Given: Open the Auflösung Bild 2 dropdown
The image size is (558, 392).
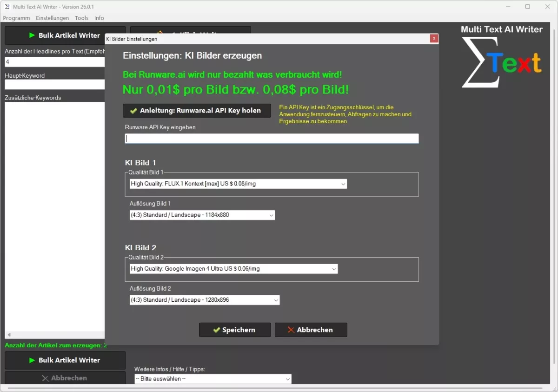Looking at the screenshot, I should pyautogui.click(x=205, y=300).
